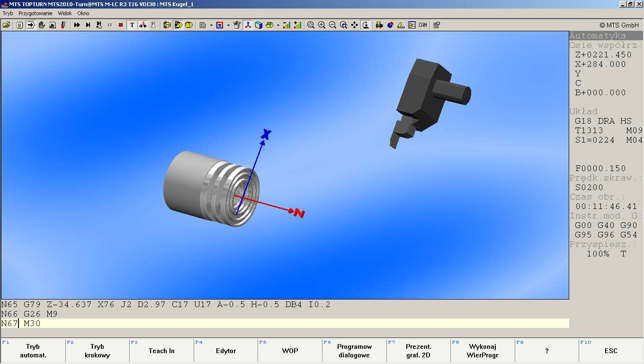Image resolution: width=644 pixels, height=364 pixels.
Task: Click F7 Prezent. graf. 2D softkey
Action: point(419,351)
